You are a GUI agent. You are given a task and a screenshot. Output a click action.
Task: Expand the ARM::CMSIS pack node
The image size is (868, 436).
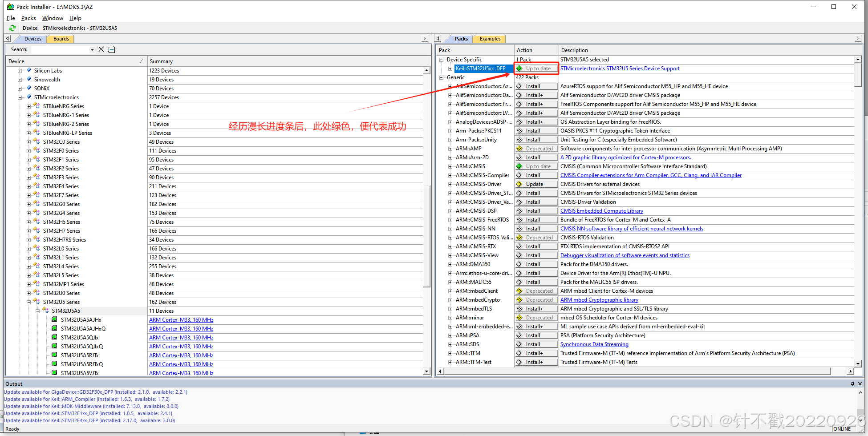450,166
